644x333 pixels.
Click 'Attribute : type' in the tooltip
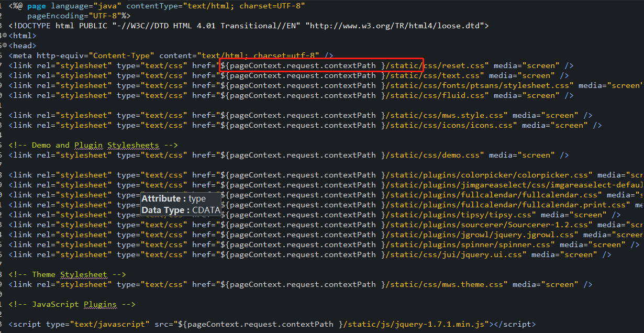coord(174,198)
